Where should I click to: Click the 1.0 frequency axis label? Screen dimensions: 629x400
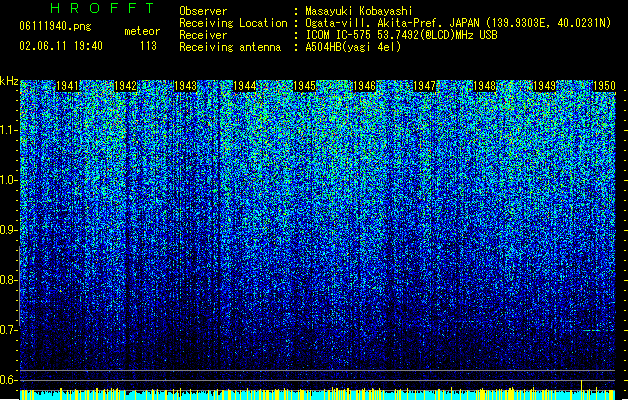[8, 180]
